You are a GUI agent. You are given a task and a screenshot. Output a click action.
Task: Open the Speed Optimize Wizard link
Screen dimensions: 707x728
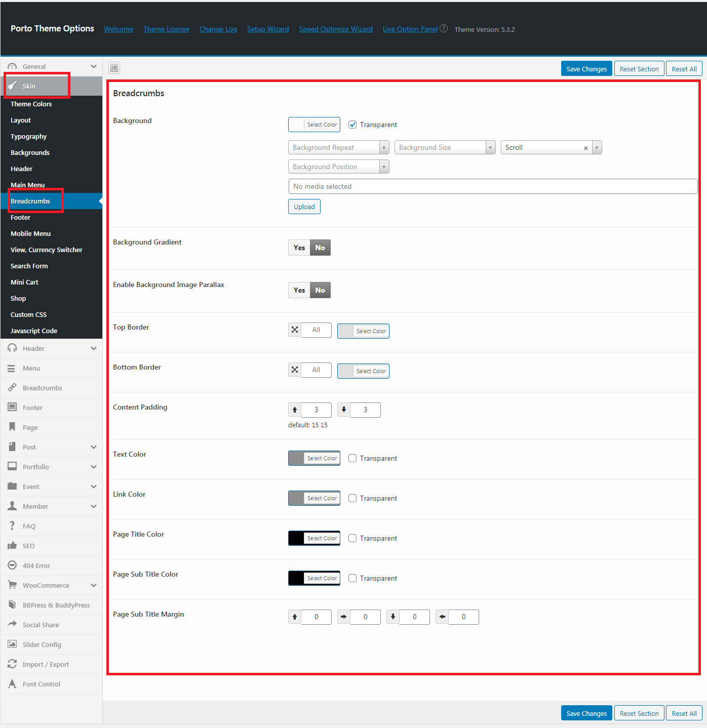[336, 29]
